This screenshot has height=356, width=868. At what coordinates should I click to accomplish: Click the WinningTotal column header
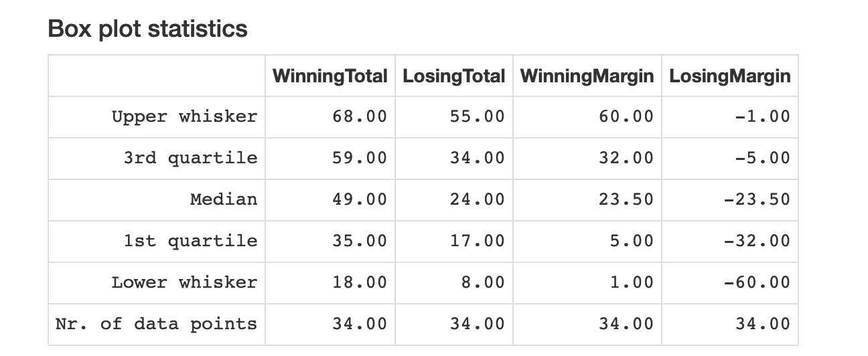(330, 76)
